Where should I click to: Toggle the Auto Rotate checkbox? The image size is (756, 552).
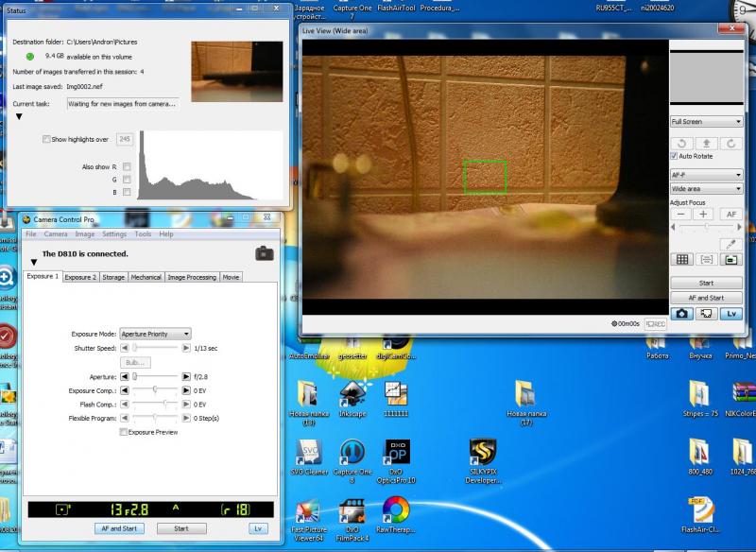click(674, 156)
